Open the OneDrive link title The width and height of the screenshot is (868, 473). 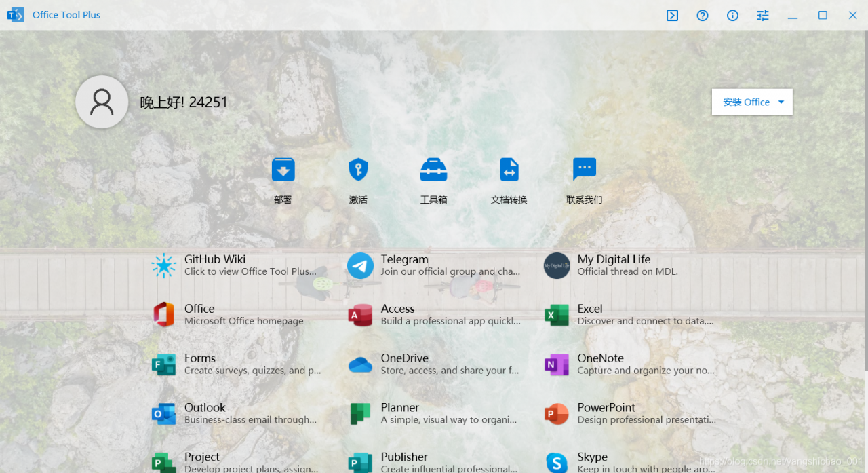point(405,358)
